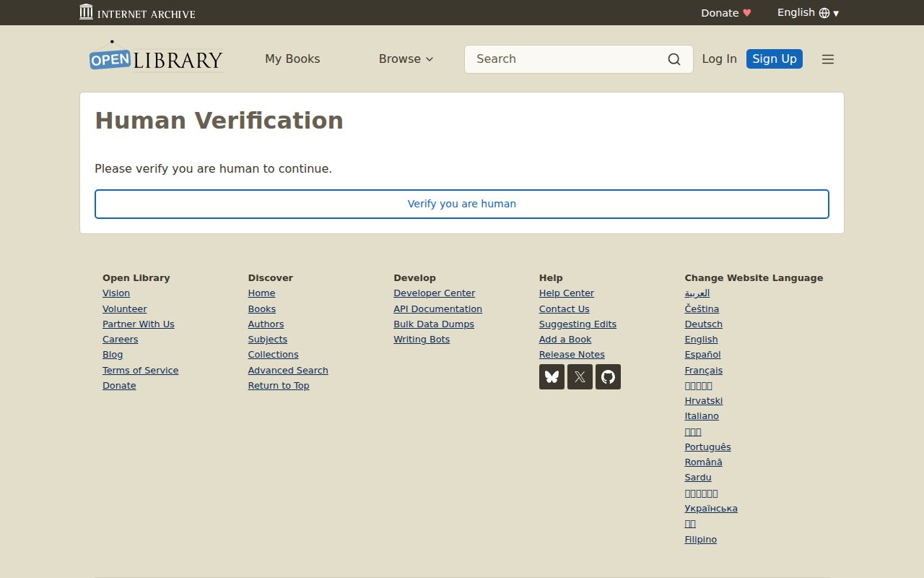Open the Developer Center link
This screenshot has width=924, height=578.
435,293
